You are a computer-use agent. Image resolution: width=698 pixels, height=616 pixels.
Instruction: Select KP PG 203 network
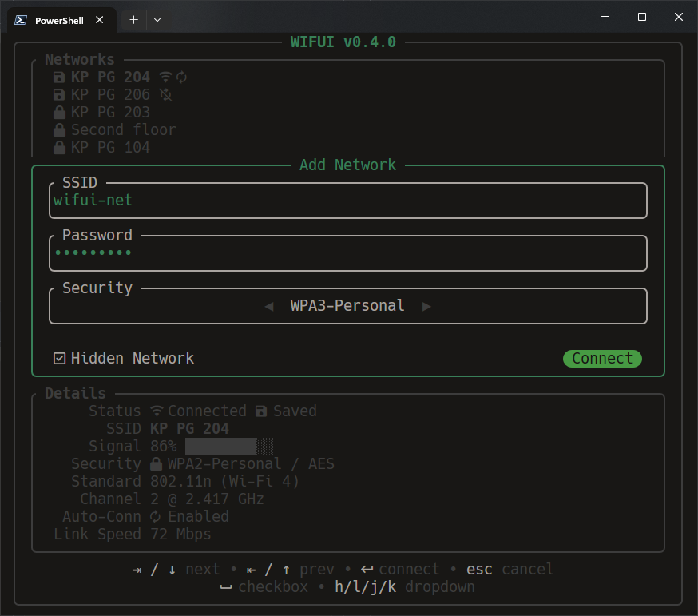(x=110, y=112)
